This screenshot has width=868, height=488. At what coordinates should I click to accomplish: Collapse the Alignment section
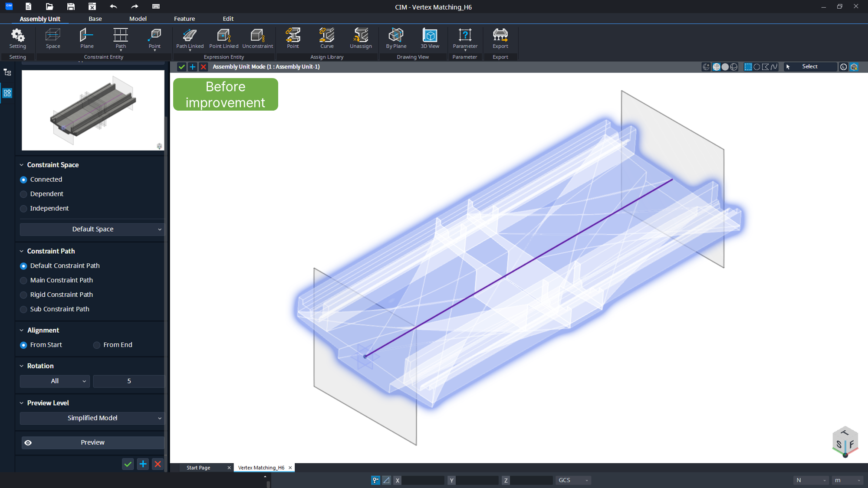21,330
